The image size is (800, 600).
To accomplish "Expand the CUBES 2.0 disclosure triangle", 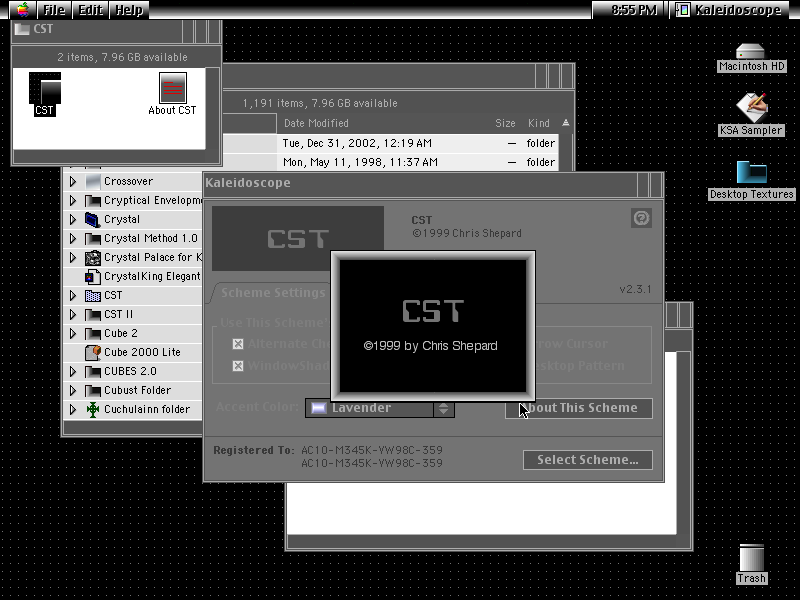I will pyautogui.click(x=73, y=371).
